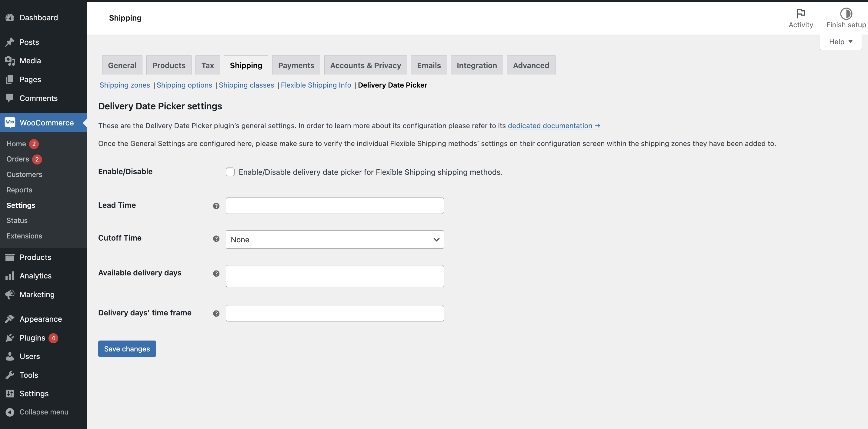Screen dimensions: 868x429
Task: Go to Shipping zones subsection
Action: (124, 85)
